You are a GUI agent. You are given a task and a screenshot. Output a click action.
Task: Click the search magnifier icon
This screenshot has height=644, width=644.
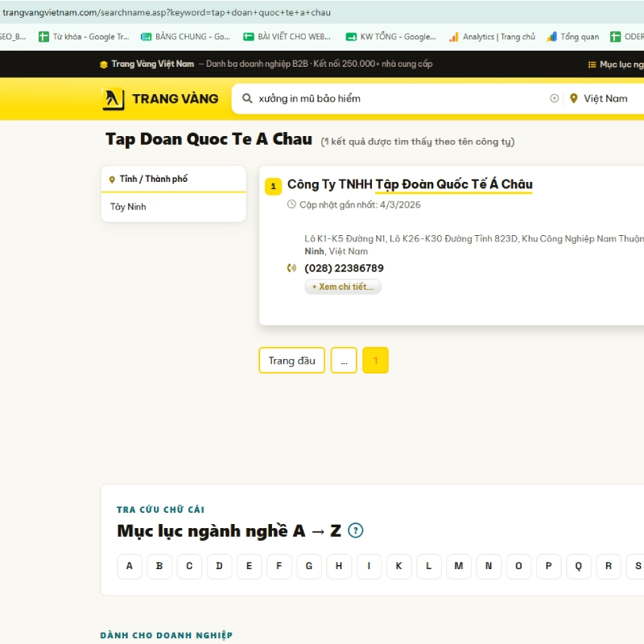(x=247, y=98)
